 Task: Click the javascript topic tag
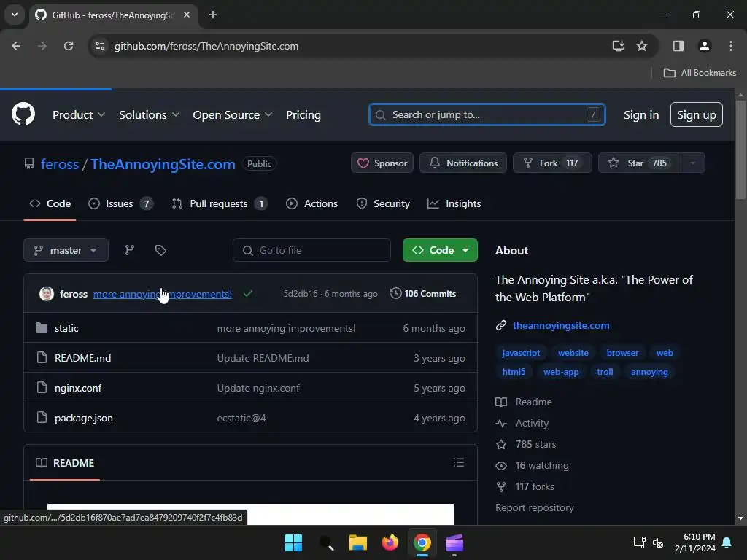pyautogui.click(x=521, y=353)
